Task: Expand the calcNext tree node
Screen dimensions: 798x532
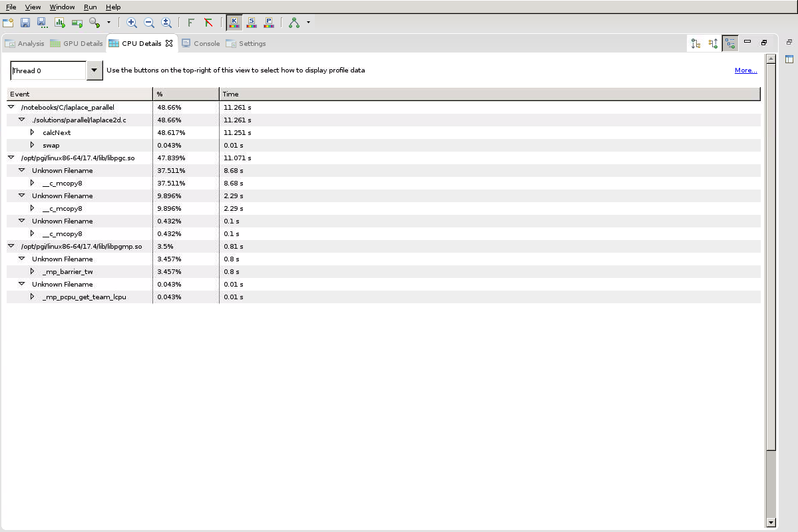Action: click(x=32, y=132)
